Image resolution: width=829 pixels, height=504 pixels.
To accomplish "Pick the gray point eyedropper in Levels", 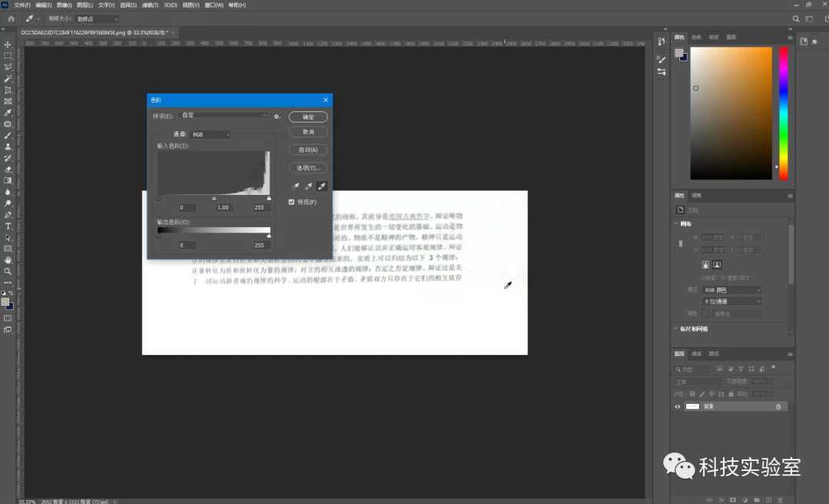I will click(309, 186).
